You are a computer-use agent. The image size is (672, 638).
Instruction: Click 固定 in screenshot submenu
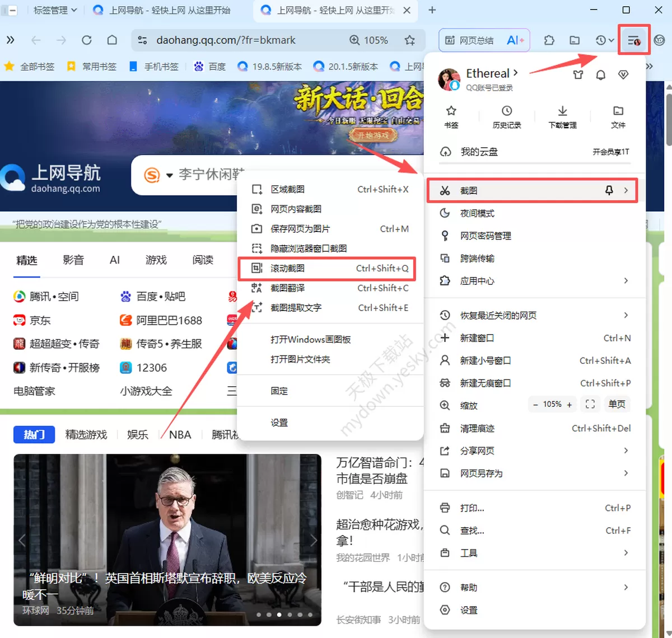[330, 391]
